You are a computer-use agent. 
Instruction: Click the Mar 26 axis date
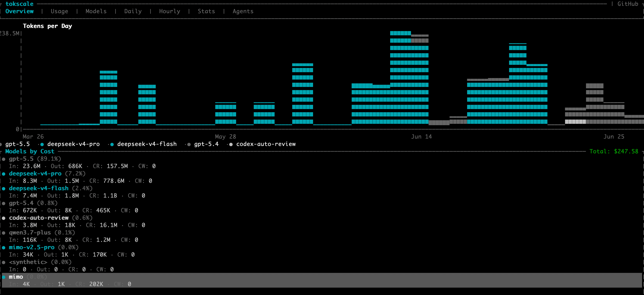(33, 136)
